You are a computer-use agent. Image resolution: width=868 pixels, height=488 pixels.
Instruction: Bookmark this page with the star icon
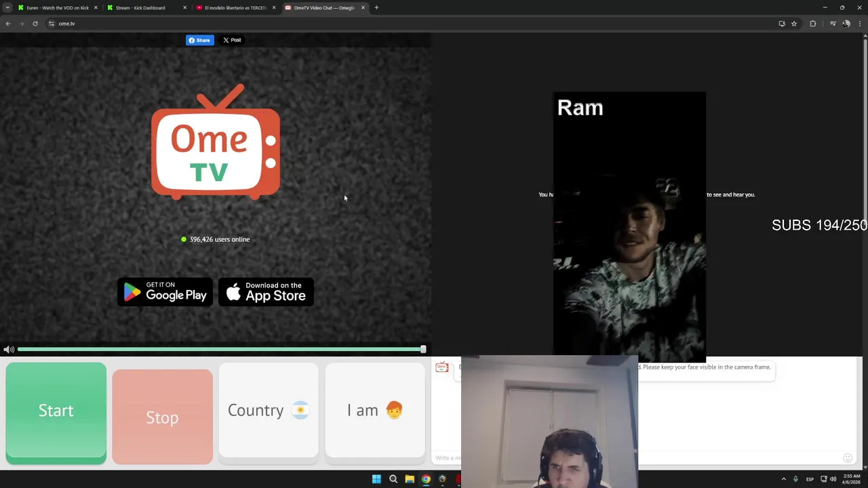[x=794, y=24]
